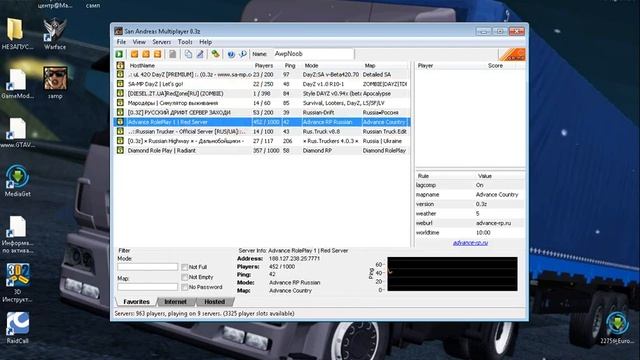Image resolution: width=640 pixels, height=360 pixels.
Task: Sort servers by HostName column header
Action: (188, 65)
